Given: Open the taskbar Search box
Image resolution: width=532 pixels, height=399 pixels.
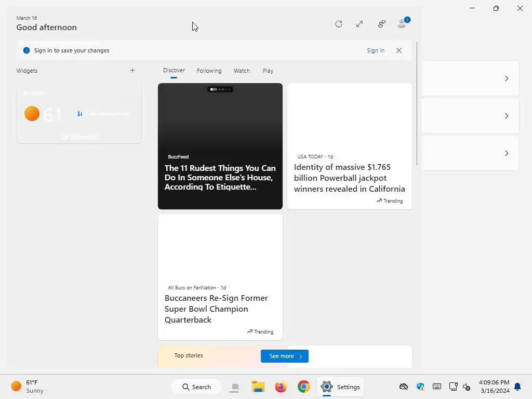Looking at the screenshot, I should [196, 387].
